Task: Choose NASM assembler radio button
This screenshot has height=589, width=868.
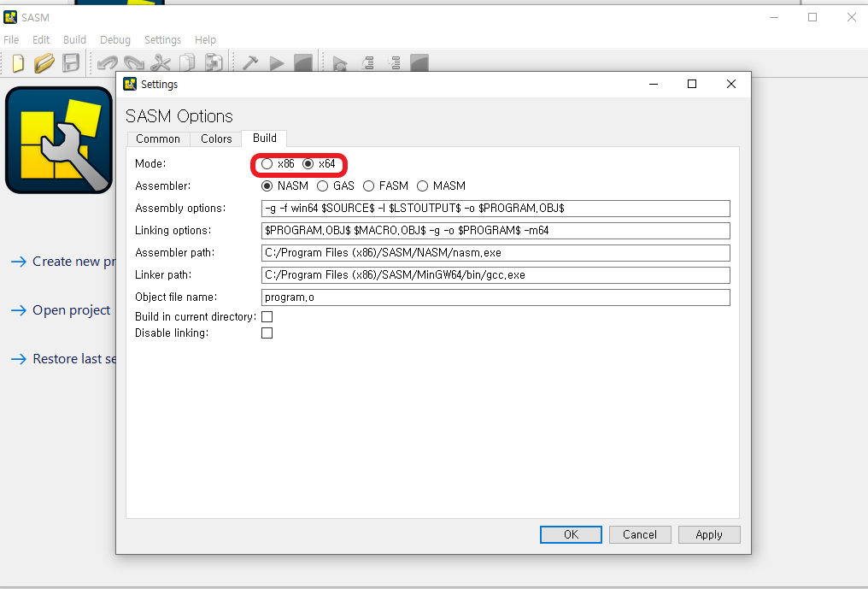Action: (x=267, y=186)
